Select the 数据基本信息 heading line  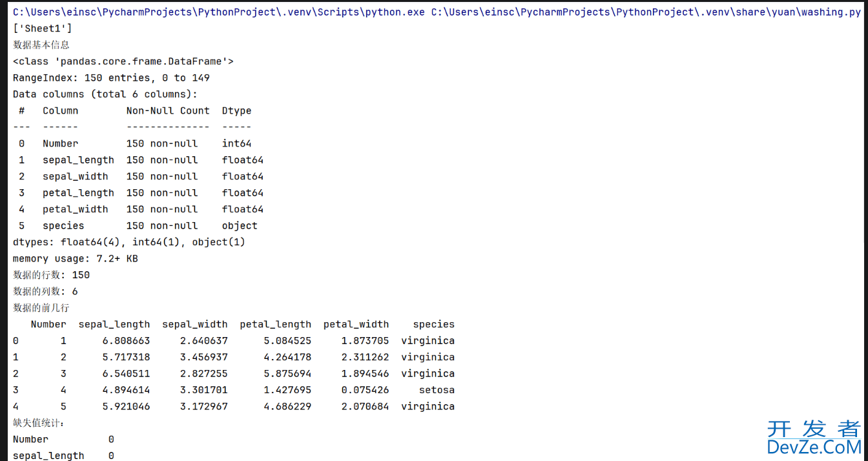41,45
